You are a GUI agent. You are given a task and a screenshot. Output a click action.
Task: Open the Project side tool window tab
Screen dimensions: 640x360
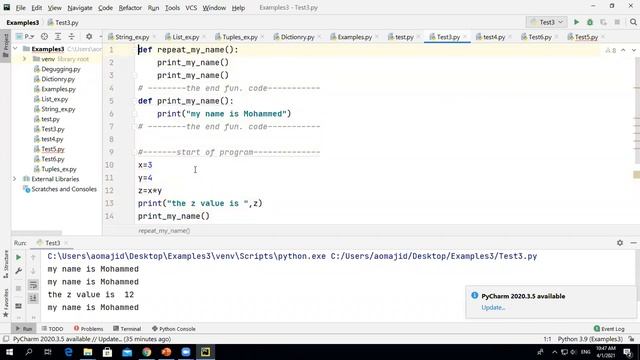6,46
